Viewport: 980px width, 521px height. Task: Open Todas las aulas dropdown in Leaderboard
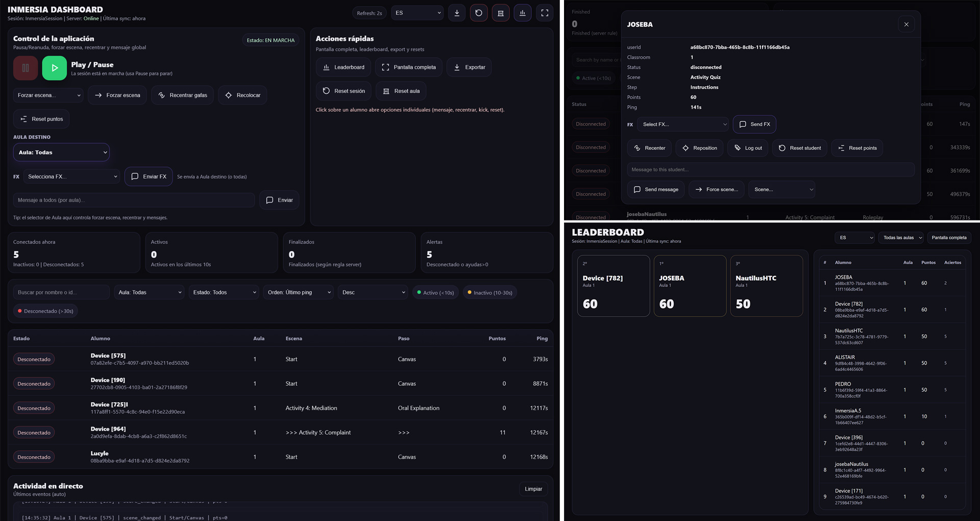coord(901,238)
